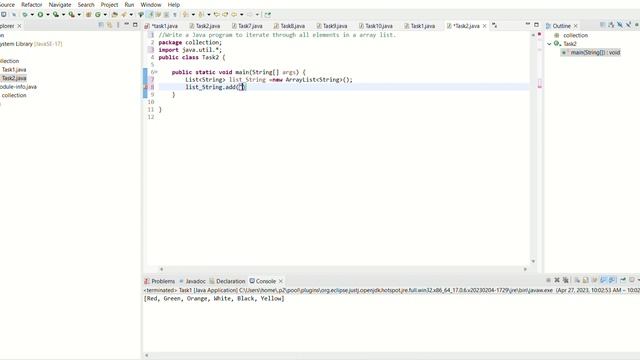Toggle Link with Editor in Package Explorer
This screenshot has width=640, height=360.
tap(109, 25)
